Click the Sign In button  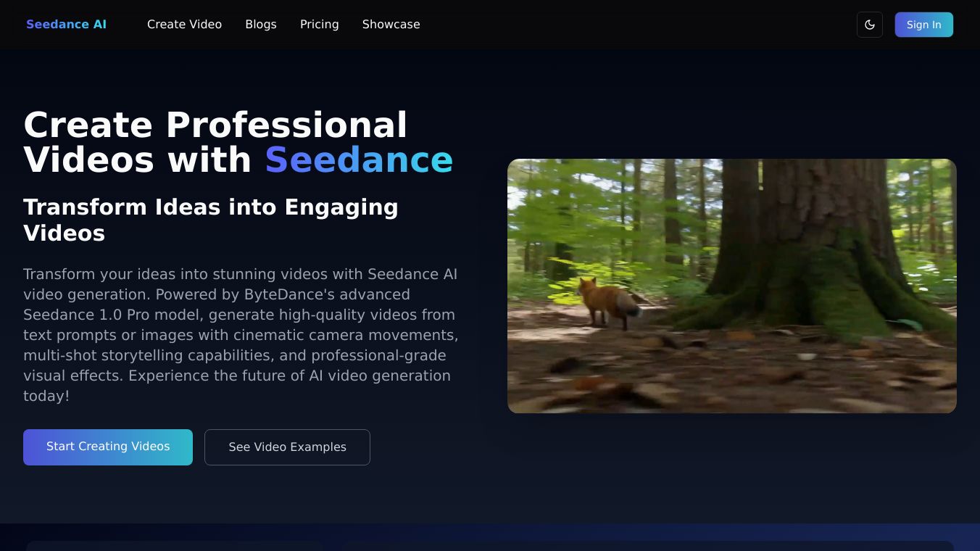pyautogui.click(x=924, y=25)
